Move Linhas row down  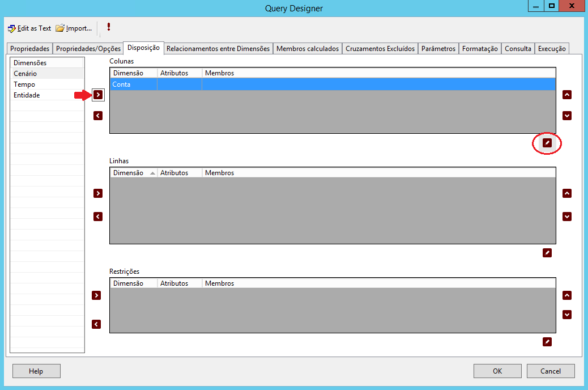coord(567,217)
